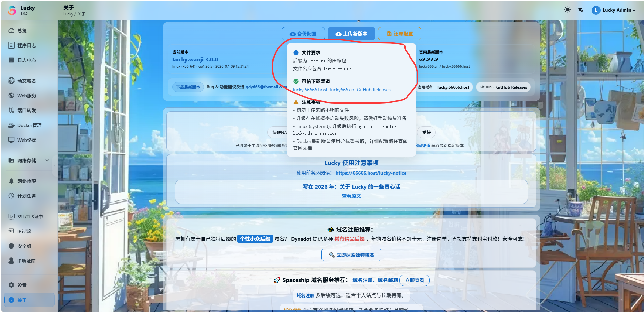Click the Lucky 使用注意事项 heading
This screenshot has width=644, height=312.
click(x=351, y=163)
